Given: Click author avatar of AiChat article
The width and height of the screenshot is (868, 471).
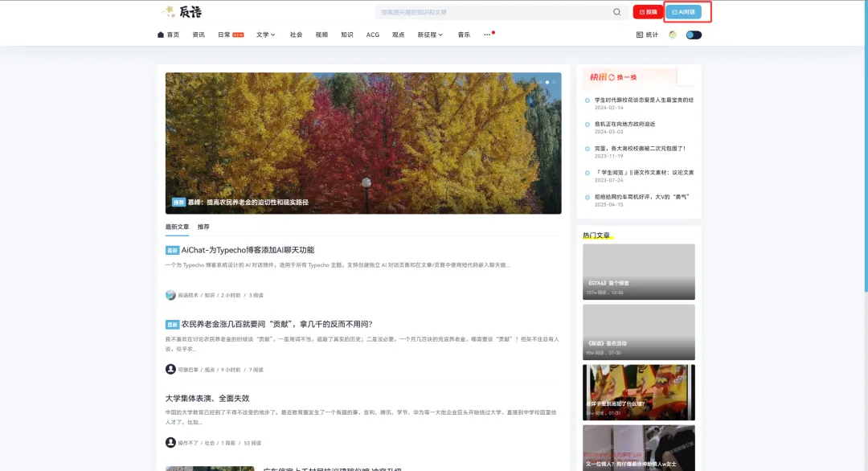Looking at the screenshot, I should [170, 295].
